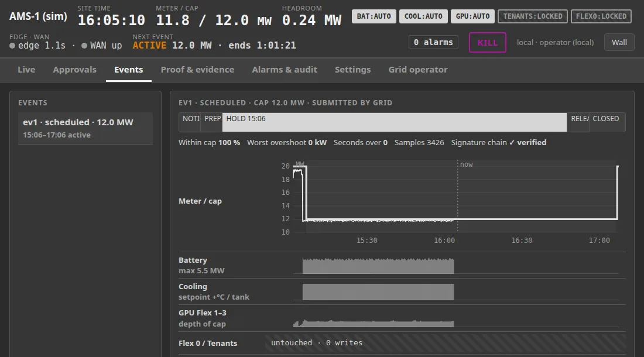Open the Wall view button
This screenshot has height=357, width=644.
[x=619, y=43]
